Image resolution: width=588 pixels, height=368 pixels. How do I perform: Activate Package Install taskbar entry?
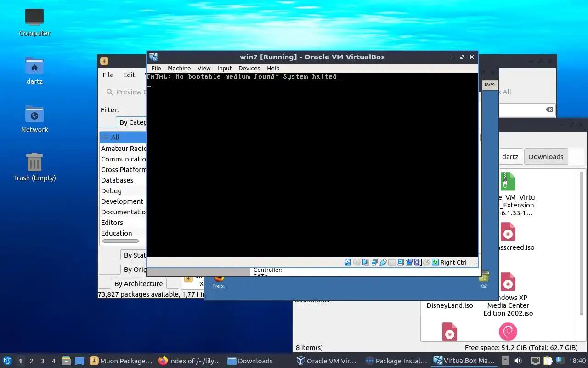coord(396,361)
